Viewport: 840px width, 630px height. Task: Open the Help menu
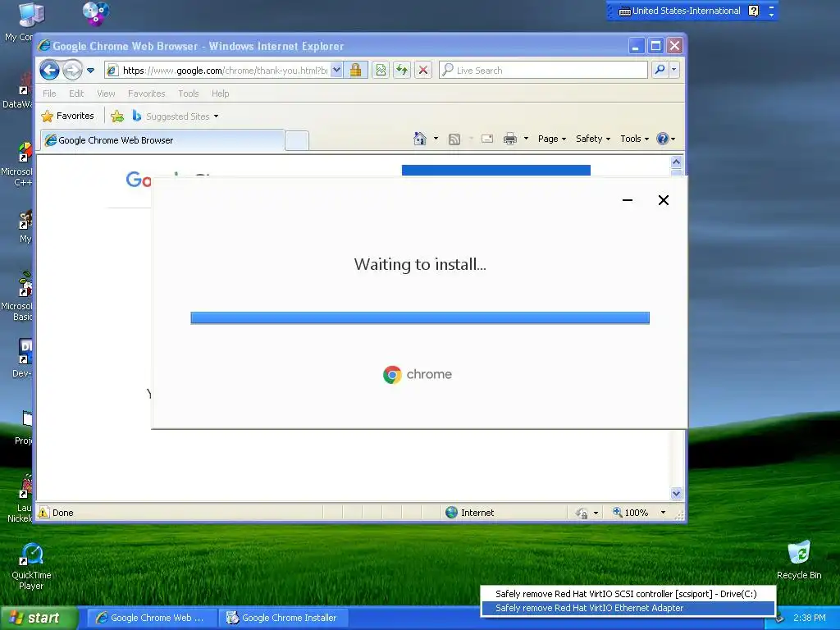coord(220,94)
